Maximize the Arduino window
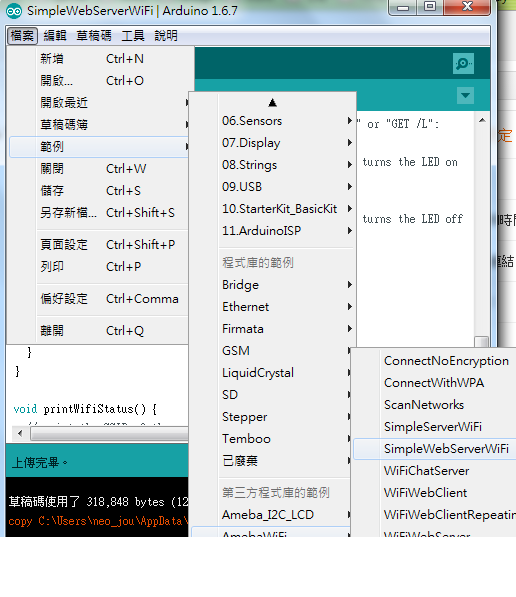516x597 pixels. 430,7
